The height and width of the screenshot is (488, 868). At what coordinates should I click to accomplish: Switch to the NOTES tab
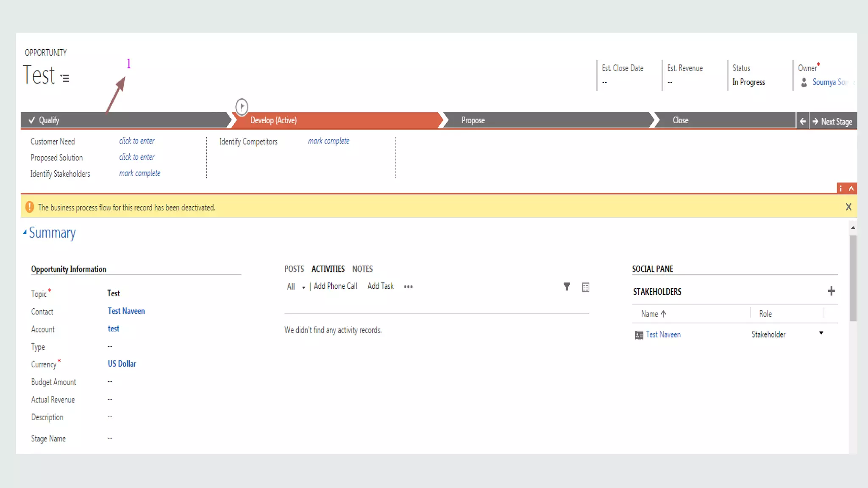pos(362,269)
